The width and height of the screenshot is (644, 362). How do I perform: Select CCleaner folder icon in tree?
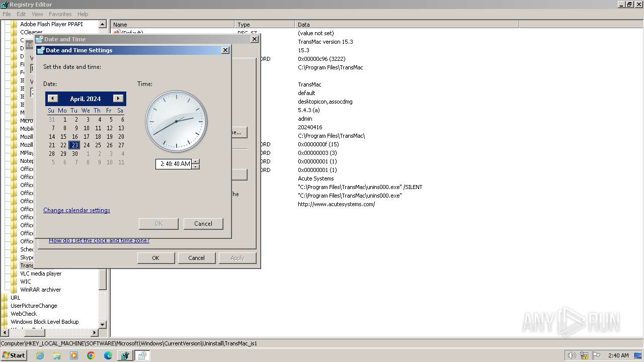pyautogui.click(x=14, y=32)
